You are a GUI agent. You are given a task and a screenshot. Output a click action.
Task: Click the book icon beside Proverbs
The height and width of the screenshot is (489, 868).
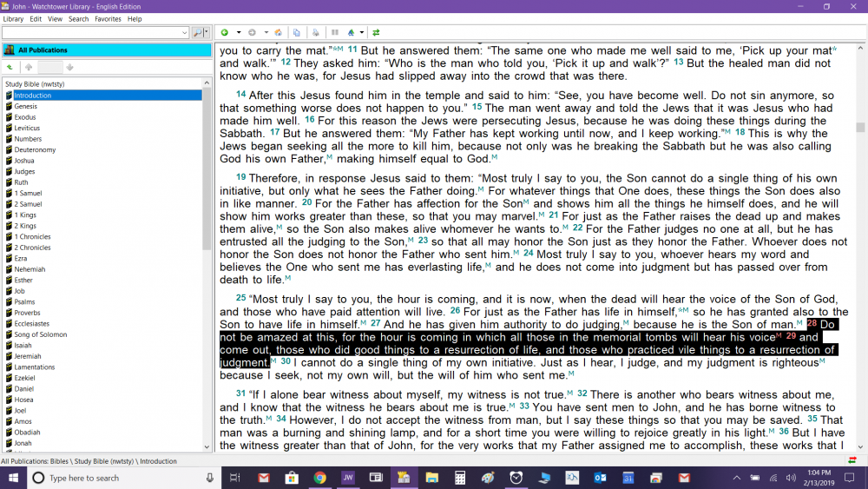click(x=9, y=313)
